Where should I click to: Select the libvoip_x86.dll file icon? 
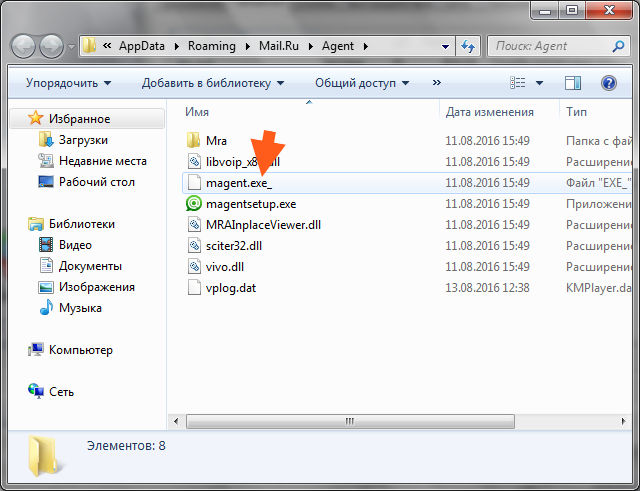pyautogui.click(x=194, y=161)
